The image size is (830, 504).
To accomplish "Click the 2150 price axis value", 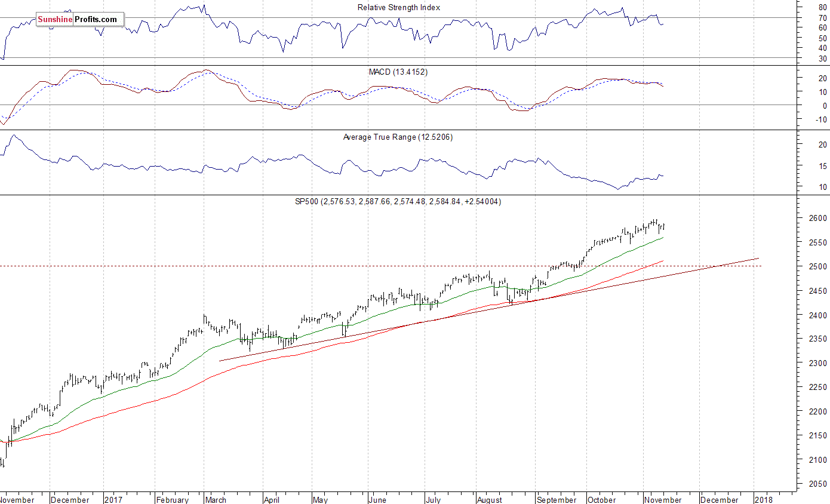I will [818, 436].
